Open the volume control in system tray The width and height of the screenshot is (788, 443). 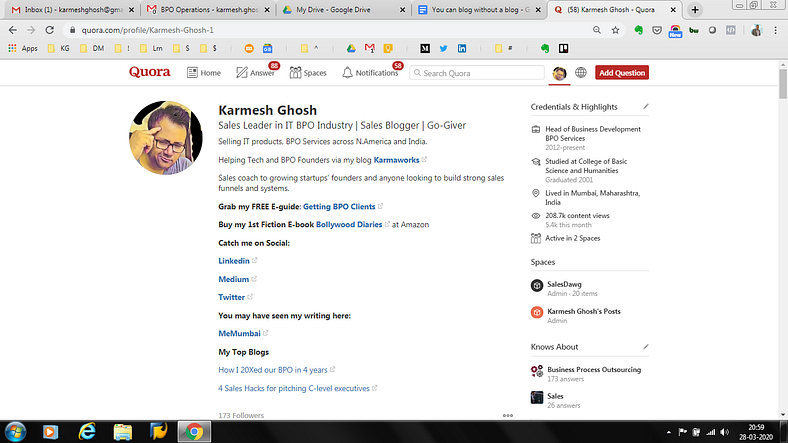[724, 432]
